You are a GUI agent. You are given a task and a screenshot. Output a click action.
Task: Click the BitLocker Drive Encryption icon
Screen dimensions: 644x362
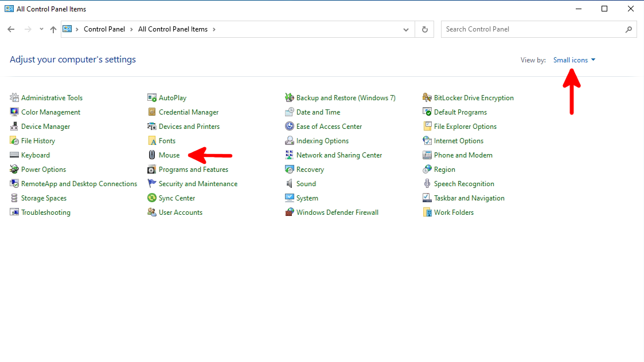[x=427, y=98]
